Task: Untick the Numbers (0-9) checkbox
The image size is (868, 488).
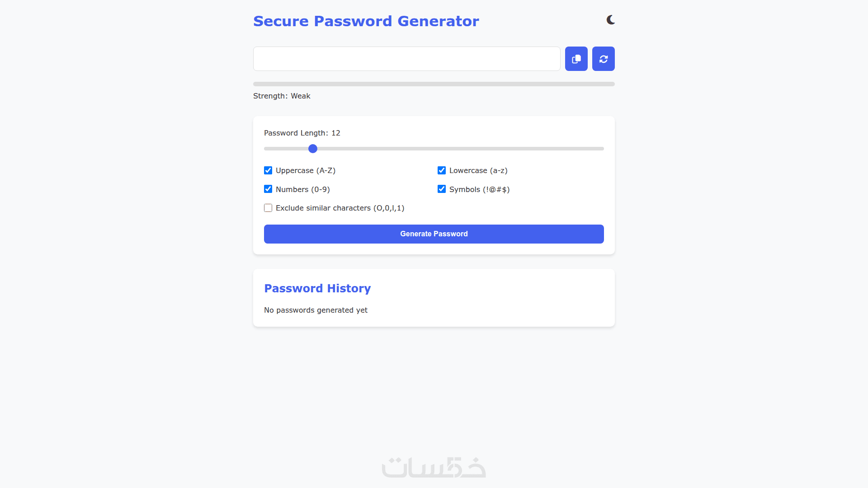Action: click(x=268, y=189)
